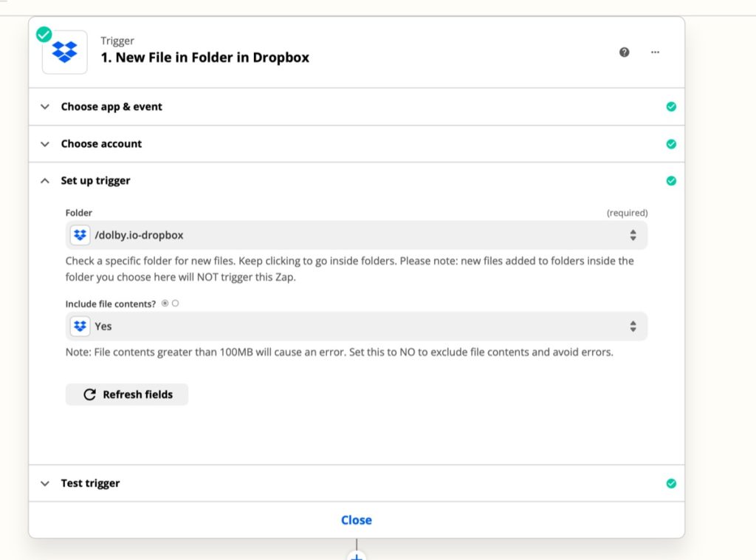
Task: Click the green check next to Choose app & event
Action: tap(670, 106)
